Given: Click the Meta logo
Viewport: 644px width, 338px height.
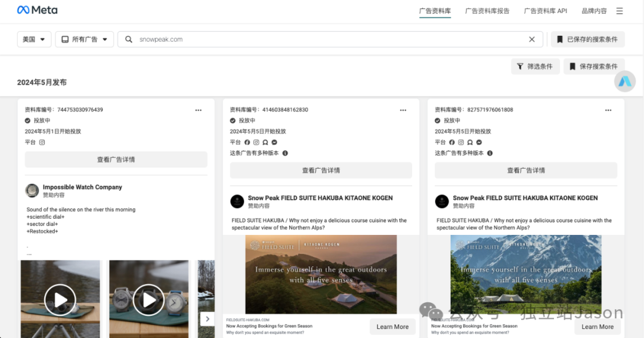Looking at the screenshot, I should 37,10.
